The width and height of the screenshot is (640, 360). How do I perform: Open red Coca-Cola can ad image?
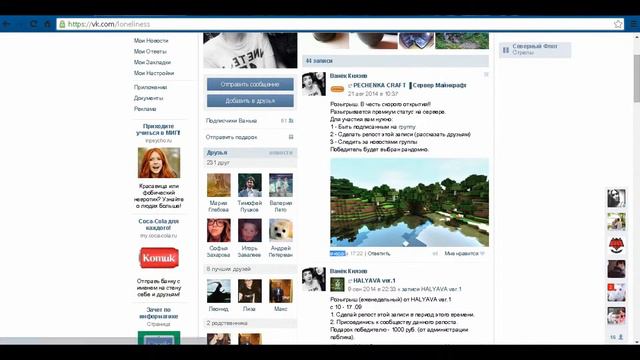coord(159,258)
